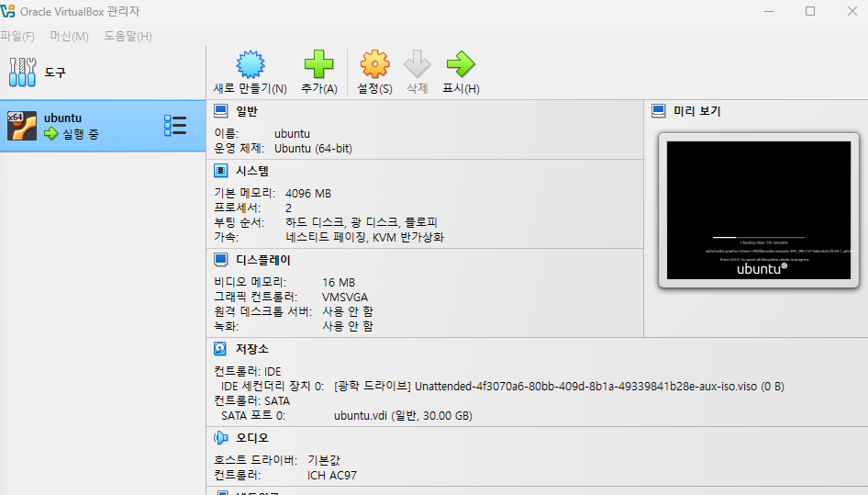Click the VirtualBox logo in title bar
868x495 pixels.
(7, 11)
